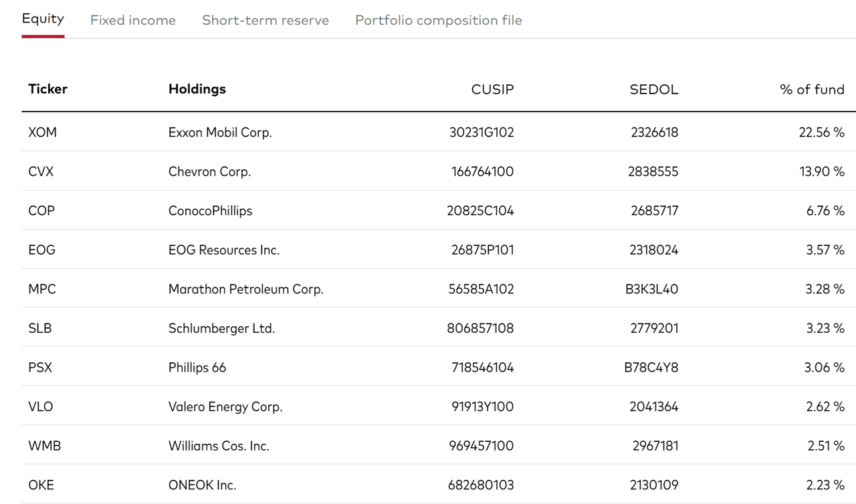Select CUSIP value 806857108
The height and width of the screenshot is (504, 856).
(481, 328)
